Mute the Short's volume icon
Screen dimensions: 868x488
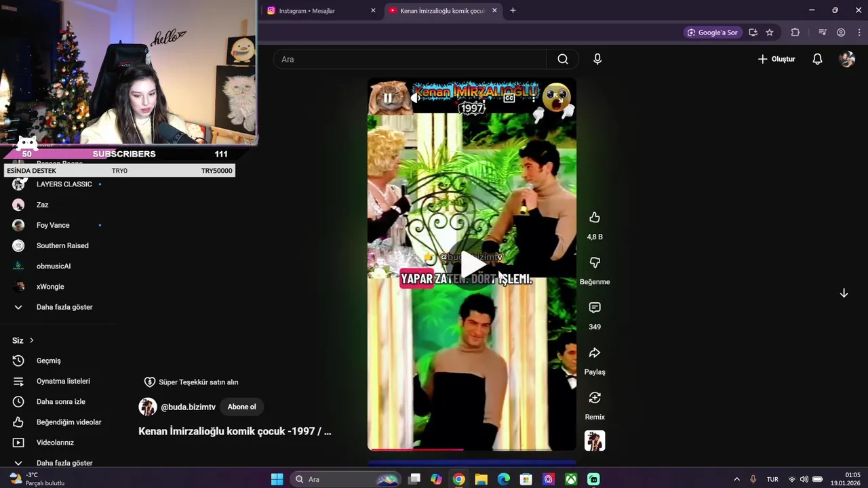coord(415,98)
